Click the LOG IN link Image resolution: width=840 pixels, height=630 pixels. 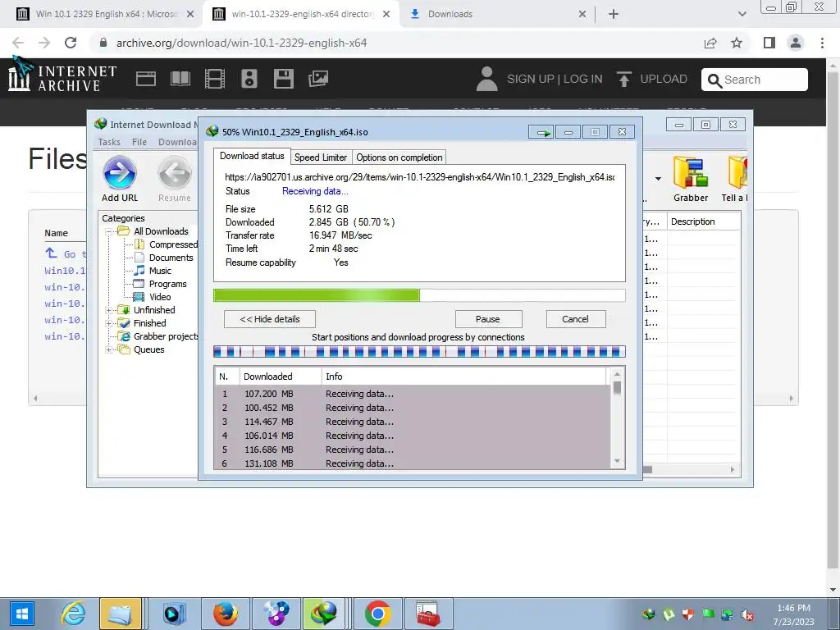point(583,79)
